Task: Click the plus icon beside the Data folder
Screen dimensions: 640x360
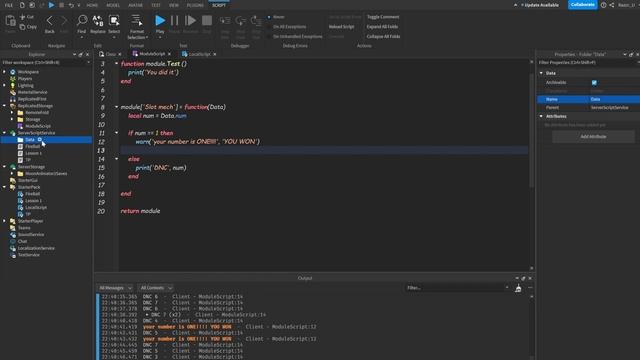Action: [40, 140]
